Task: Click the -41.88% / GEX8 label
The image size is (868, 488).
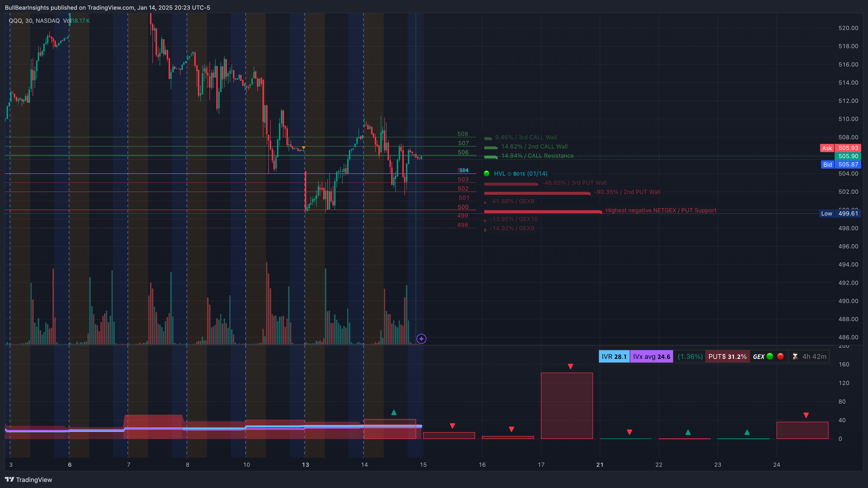Action: click(x=511, y=201)
